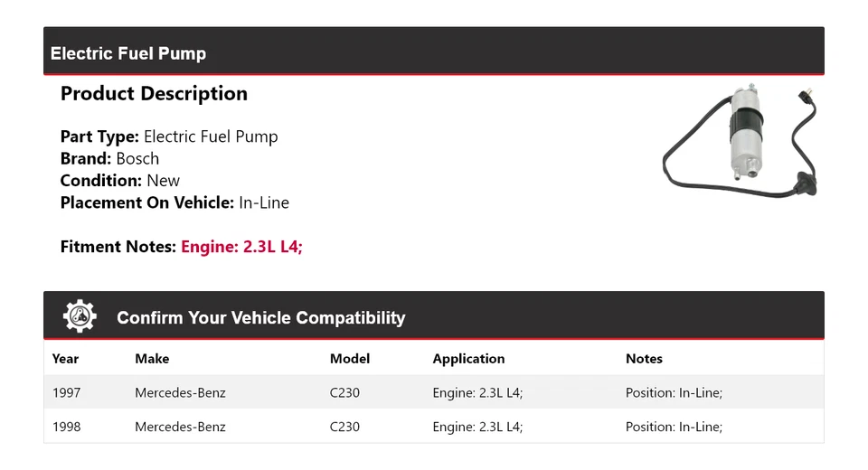Viewport: 868px width, 470px height.
Task: Click the gear compatibility icon
Action: pyautogui.click(x=80, y=316)
